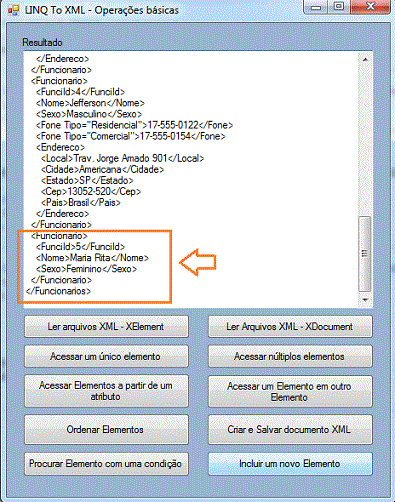Click 'Procurar Elemento com uma condição'
This screenshot has height=502, width=395.
pos(106,464)
